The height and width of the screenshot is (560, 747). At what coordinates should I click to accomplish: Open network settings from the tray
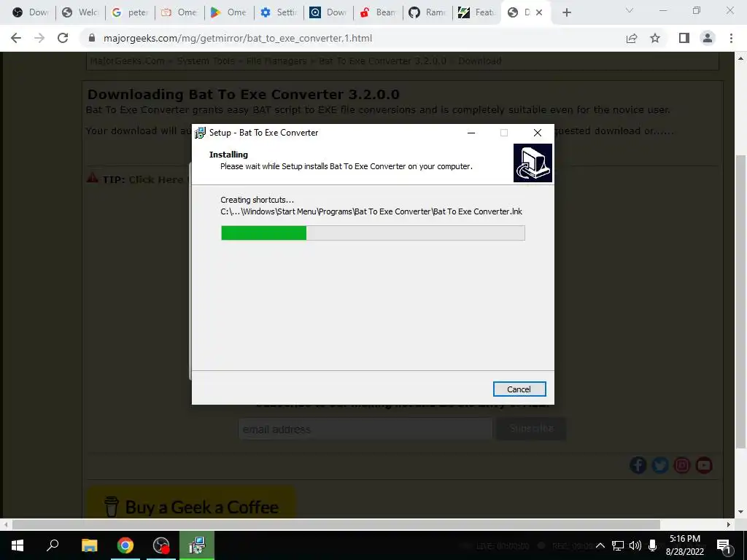[618, 545]
